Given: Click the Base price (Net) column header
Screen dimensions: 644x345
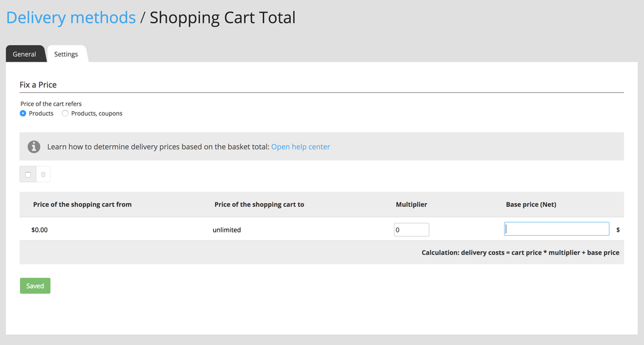Looking at the screenshot, I should point(531,204).
